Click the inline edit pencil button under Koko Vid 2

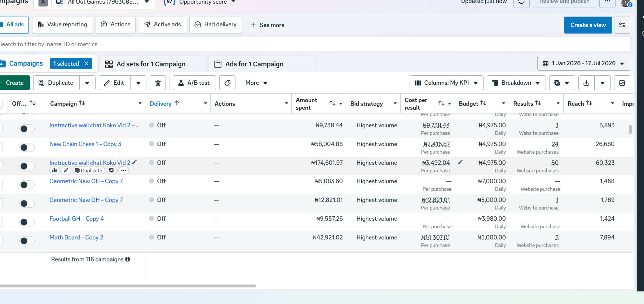point(66,171)
